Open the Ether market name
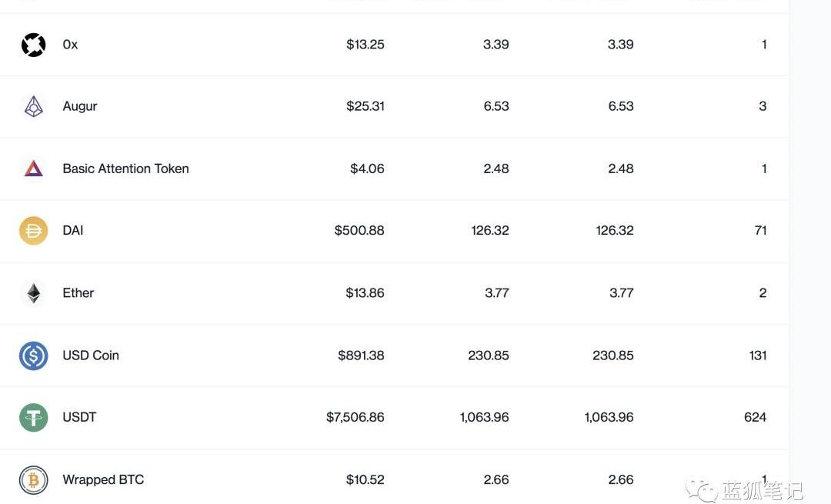The image size is (831, 504). tap(78, 293)
